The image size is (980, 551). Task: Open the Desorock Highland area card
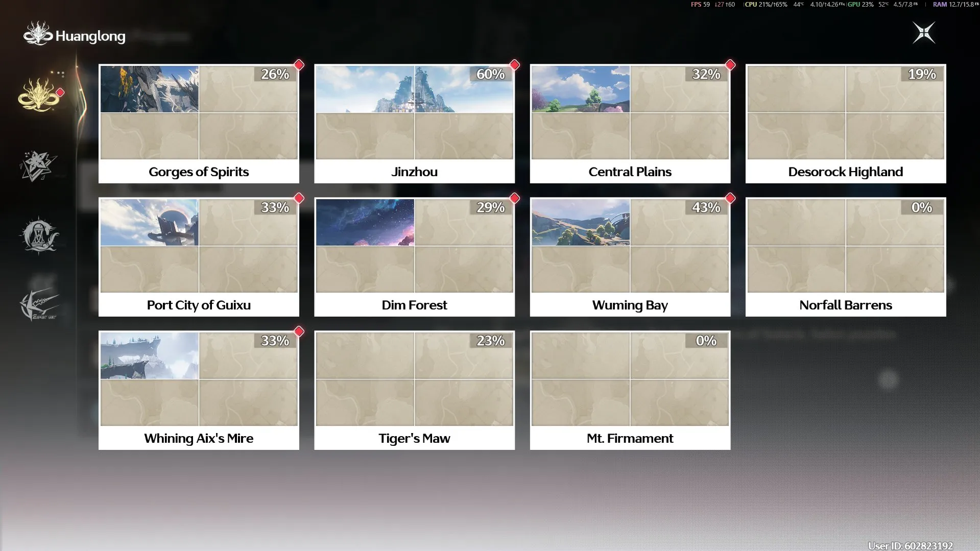click(x=846, y=124)
